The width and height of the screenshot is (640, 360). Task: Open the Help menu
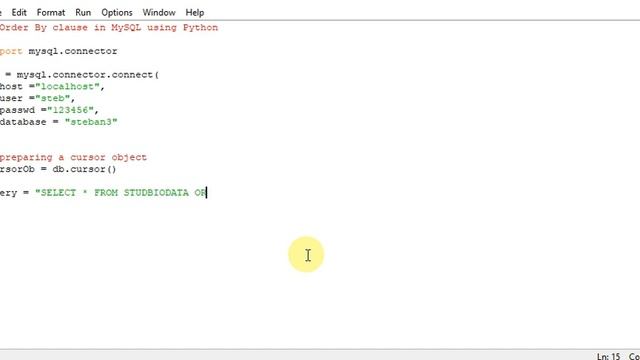tap(195, 13)
